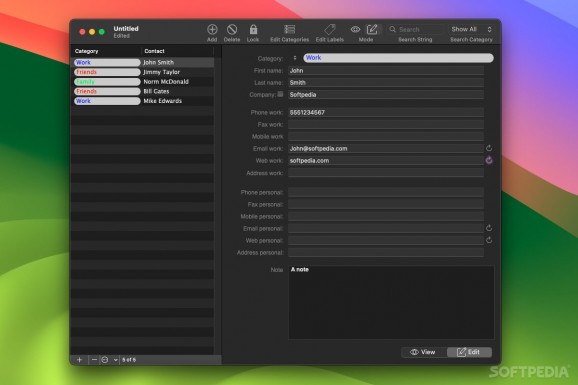Click the Edit button at bottom right
The image size is (578, 385).
(x=469, y=352)
